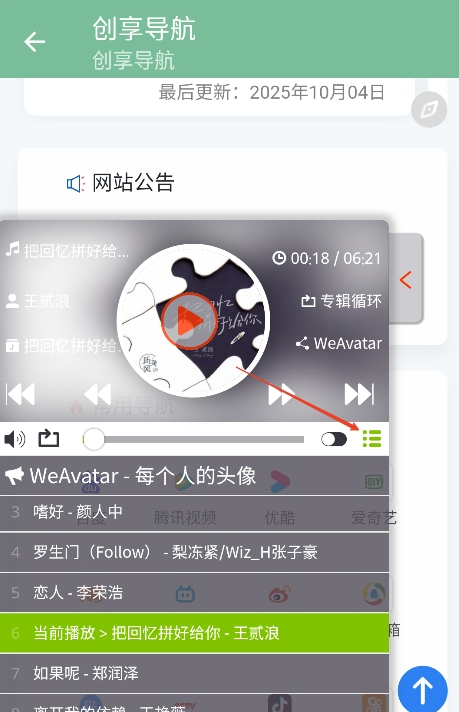459x712 pixels.
Task: Open the WeAvatar share link
Action: tap(339, 343)
